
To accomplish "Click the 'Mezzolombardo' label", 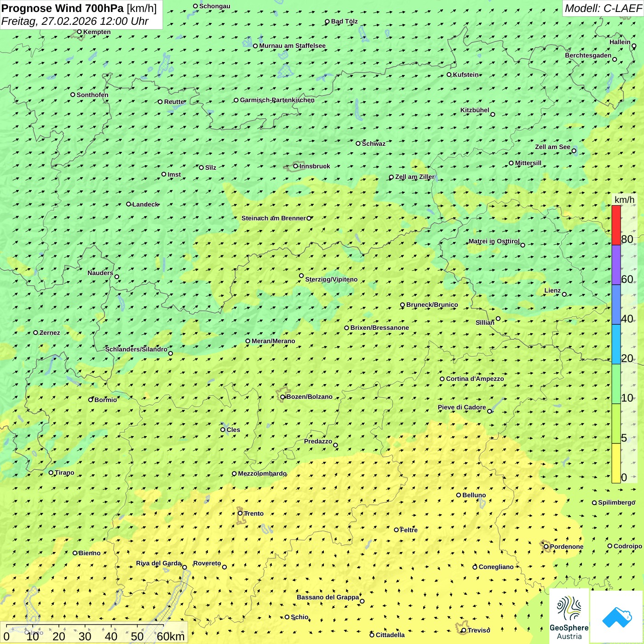I will tap(262, 473).
